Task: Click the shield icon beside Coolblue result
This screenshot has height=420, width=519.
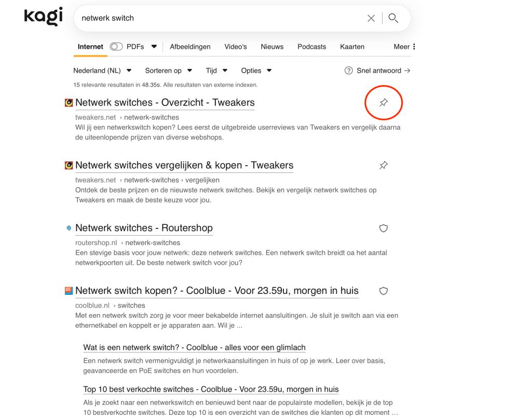Action: [384, 291]
